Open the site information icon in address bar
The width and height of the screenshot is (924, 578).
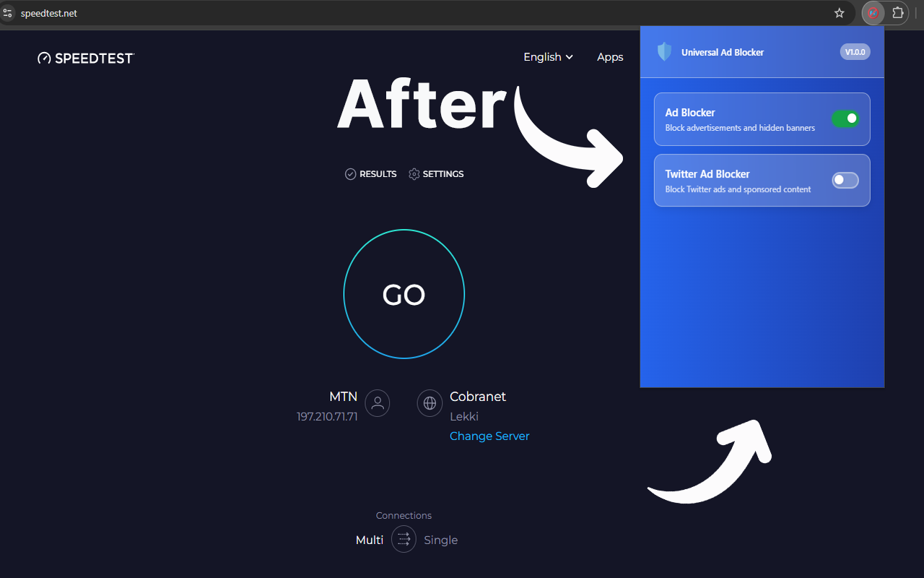coord(7,13)
